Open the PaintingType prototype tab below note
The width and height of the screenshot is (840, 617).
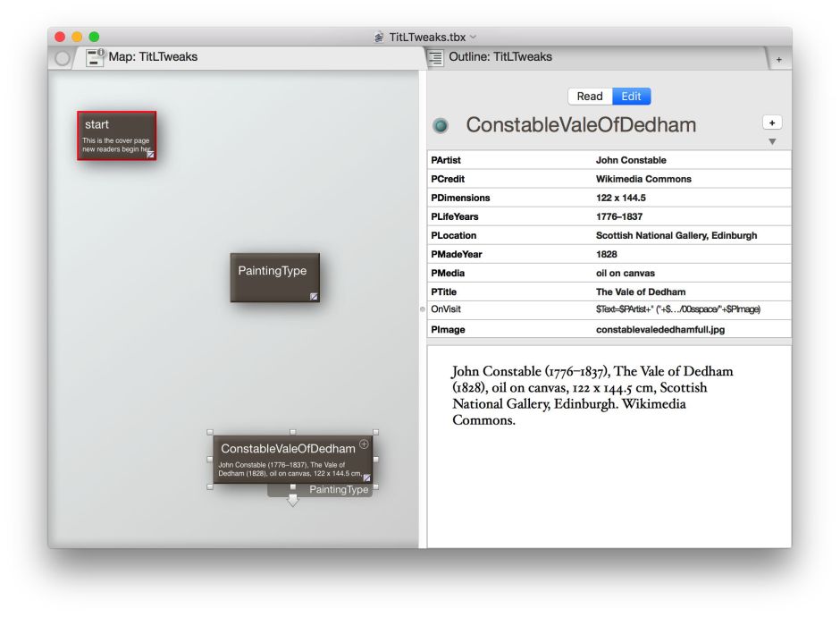tap(338, 490)
